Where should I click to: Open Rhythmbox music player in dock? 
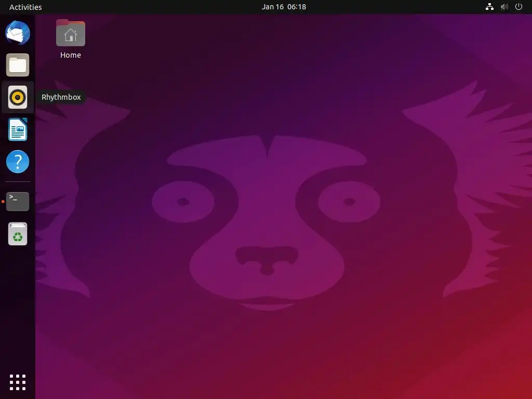click(x=18, y=97)
